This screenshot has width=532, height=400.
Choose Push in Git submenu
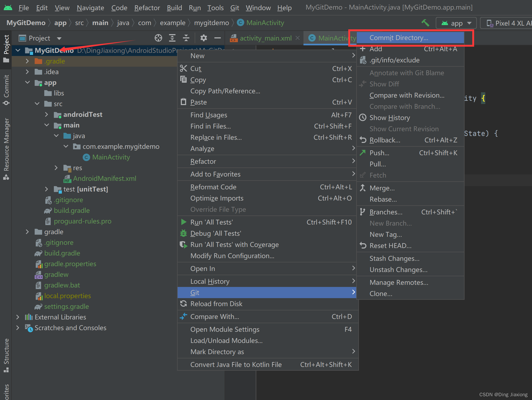410,153
